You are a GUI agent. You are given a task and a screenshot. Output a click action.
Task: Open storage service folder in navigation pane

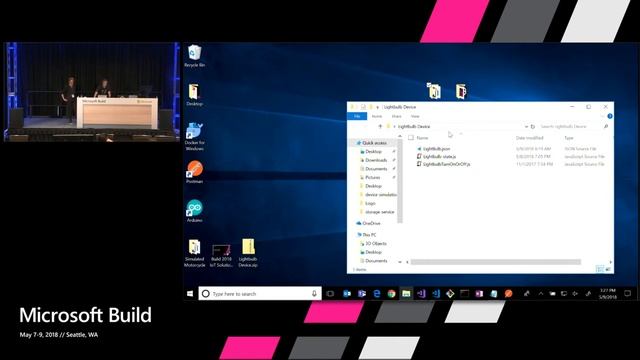click(x=378, y=212)
